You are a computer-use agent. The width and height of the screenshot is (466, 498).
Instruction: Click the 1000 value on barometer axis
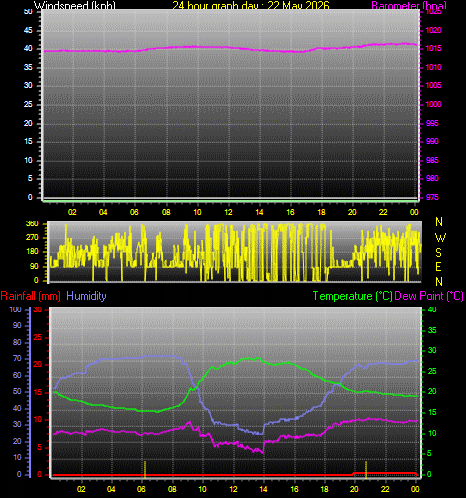click(x=433, y=104)
